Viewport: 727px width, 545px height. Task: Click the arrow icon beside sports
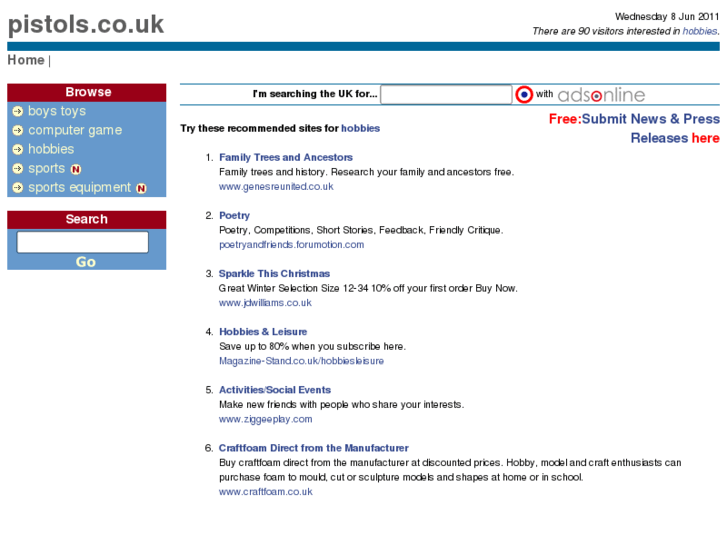tap(18, 168)
